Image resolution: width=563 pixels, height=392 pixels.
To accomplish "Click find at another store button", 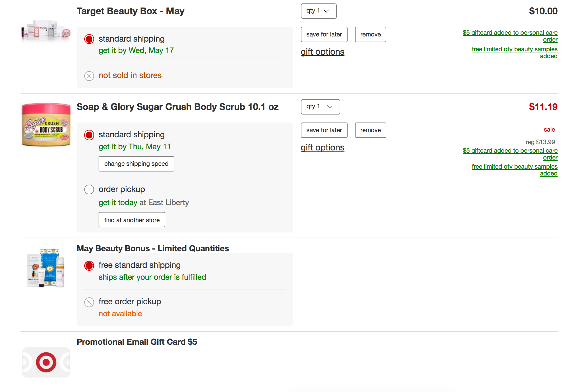I will pos(132,220).
